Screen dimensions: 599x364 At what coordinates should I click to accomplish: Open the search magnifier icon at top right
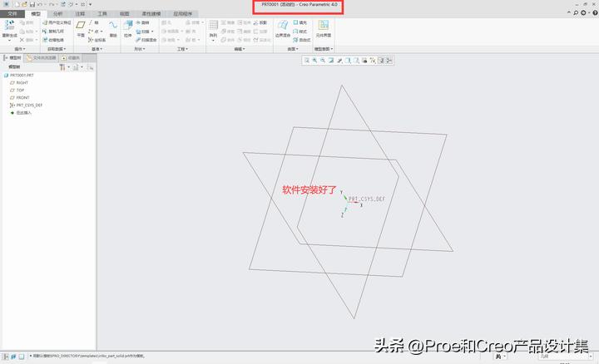coord(576,13)
